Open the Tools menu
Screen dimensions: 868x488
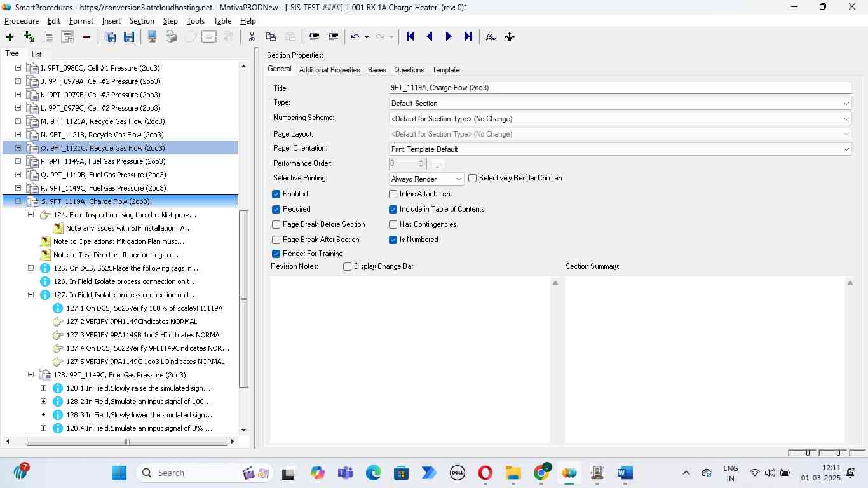(196, 21)
